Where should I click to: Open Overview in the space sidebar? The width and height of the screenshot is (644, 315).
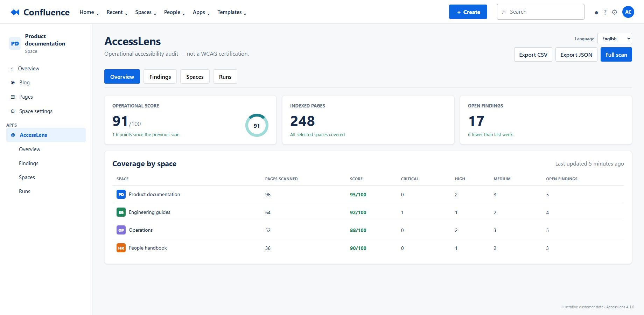point(46,69)
